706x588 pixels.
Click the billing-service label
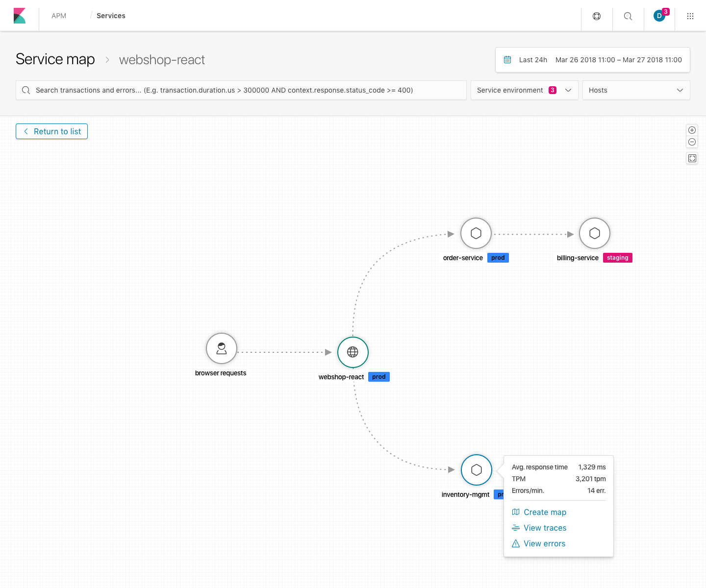point(578,258)
